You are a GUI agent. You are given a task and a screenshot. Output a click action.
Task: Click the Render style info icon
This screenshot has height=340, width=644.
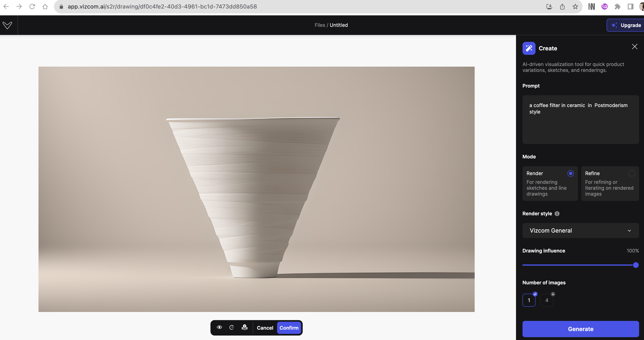point(557,214)
